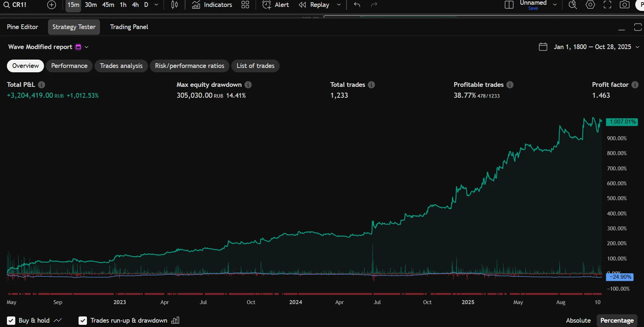Viewport: 644px width, 327px height.
Task: Show info for Total P&L
Action: tap(42, 85)
